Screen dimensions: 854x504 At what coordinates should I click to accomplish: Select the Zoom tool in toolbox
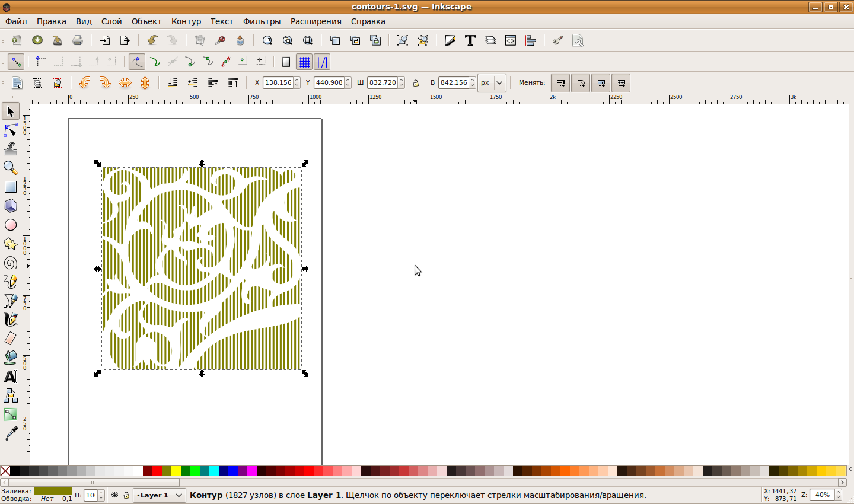pyautogui.click(x=11, y=168)
